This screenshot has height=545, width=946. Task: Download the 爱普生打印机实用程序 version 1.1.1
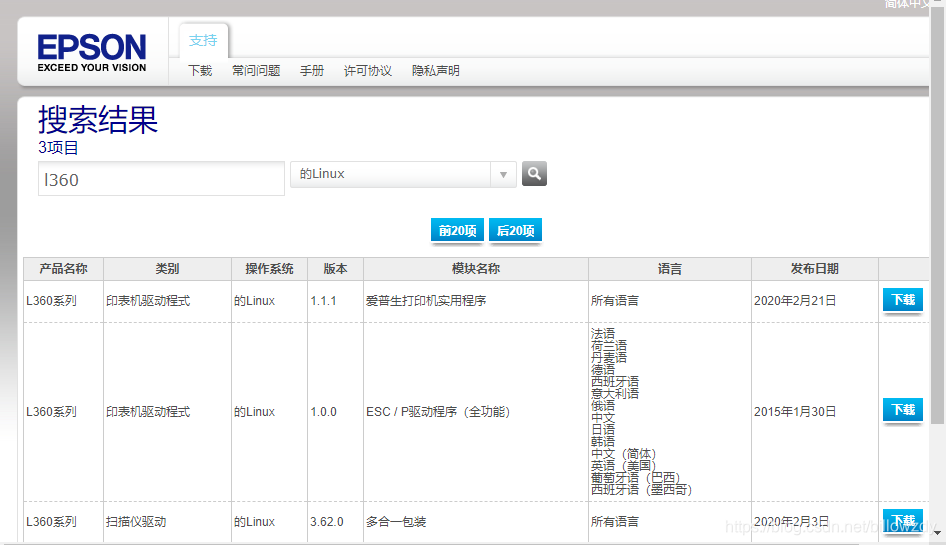pos(903,299)
